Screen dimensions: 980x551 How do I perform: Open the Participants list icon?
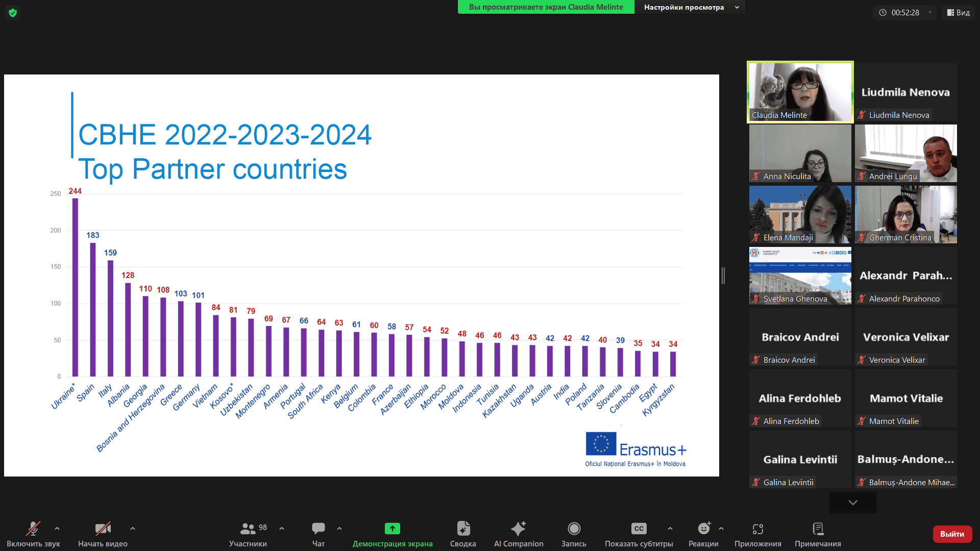point(248,529)
